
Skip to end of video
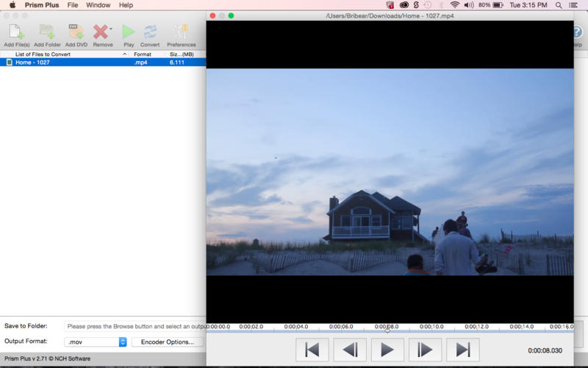pos(463,350)
